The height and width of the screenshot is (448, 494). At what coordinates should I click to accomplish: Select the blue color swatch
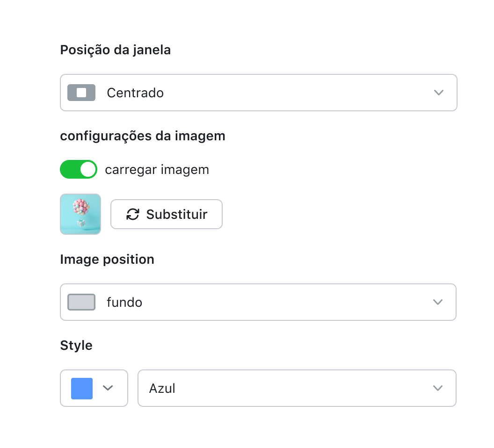pyautogui.click(x=82, y=388)
